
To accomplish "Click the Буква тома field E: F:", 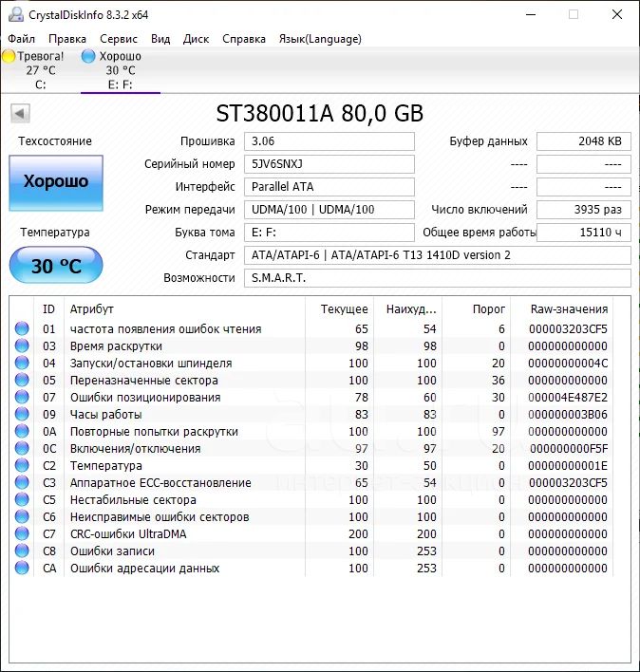I will tap(329, 233).
